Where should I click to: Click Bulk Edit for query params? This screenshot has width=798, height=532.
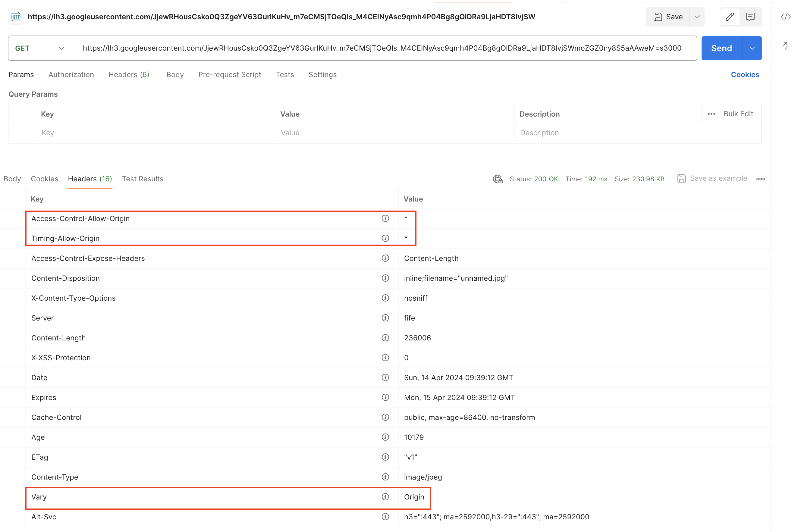(x=738, y=114)
